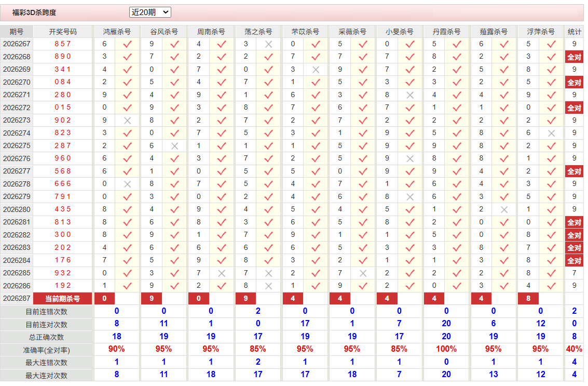Screen dimensions: 588x386
Task: Click the X mark in row 2026269
Action: point(316,70)
